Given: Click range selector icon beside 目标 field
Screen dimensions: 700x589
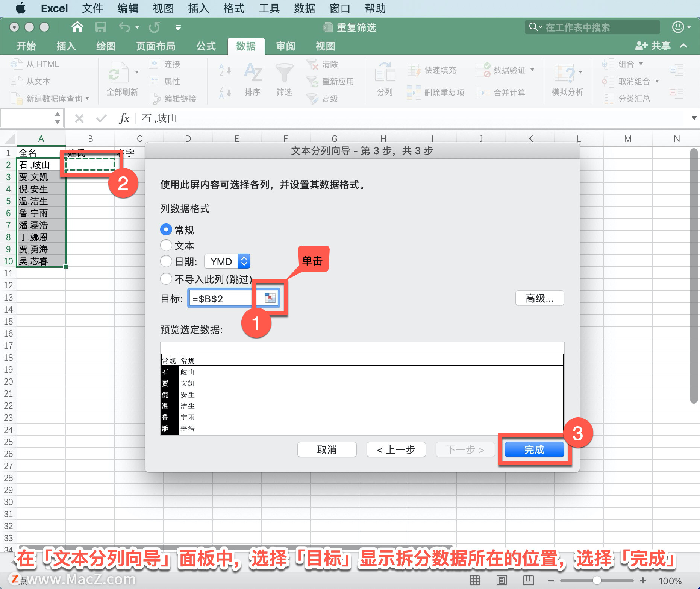Looking at the screenshot, I should click(270, 298).
